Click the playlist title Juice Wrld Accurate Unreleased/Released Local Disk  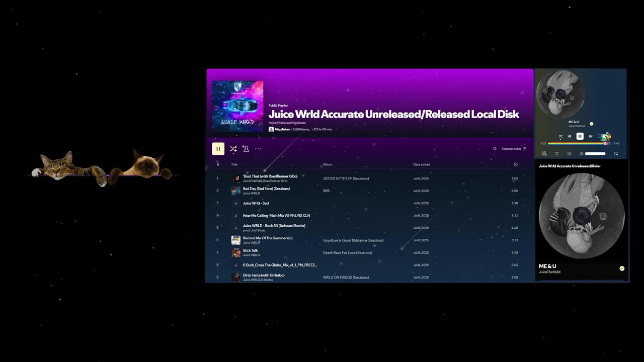coord(393,114)
